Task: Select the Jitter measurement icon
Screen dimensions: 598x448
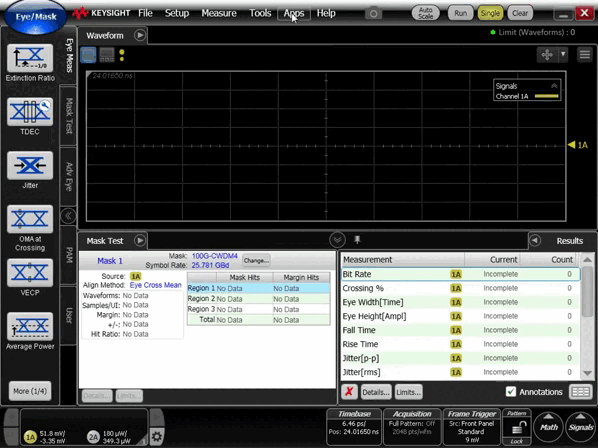Action: coord(30,165)
